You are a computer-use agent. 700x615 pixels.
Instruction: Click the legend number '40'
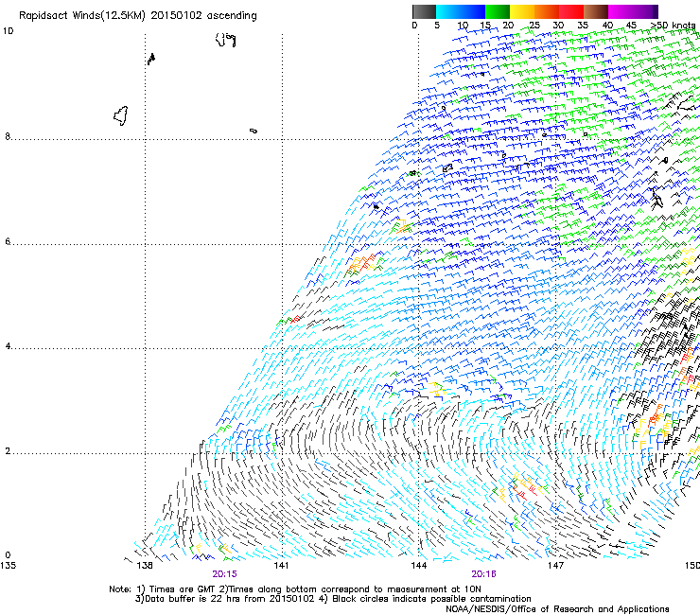click(607, 26)
